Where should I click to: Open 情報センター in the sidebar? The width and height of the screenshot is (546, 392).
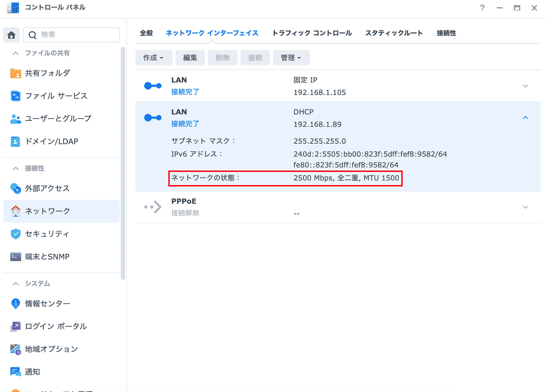click(61, 303)
